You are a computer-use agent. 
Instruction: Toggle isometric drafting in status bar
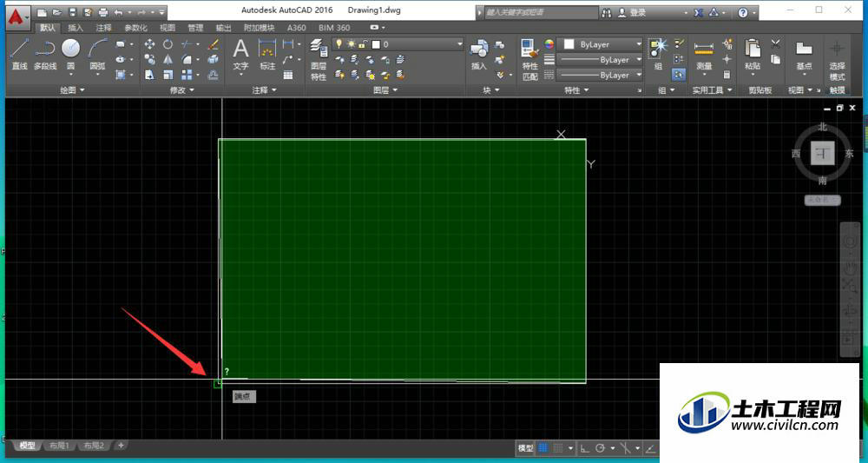click(x=626, y=448)
